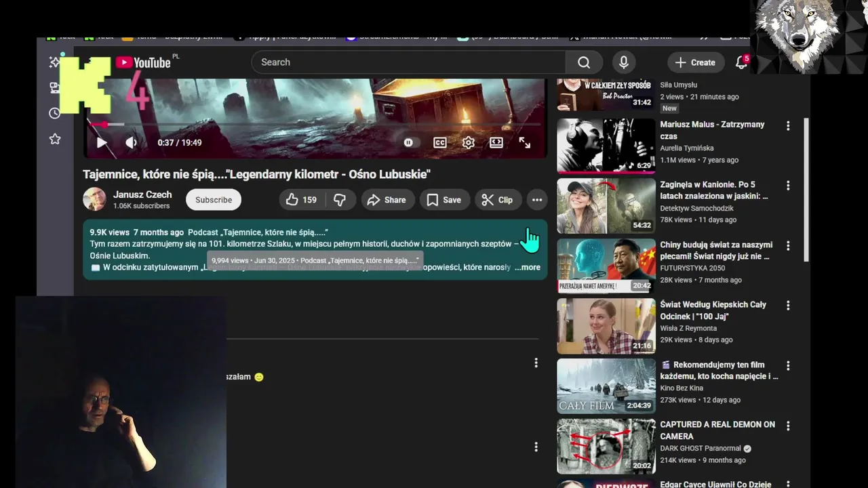The image size is (868, 488).
Task: Seek on the video progress bar
Action: pyautogui.click(x=315, y=124)
